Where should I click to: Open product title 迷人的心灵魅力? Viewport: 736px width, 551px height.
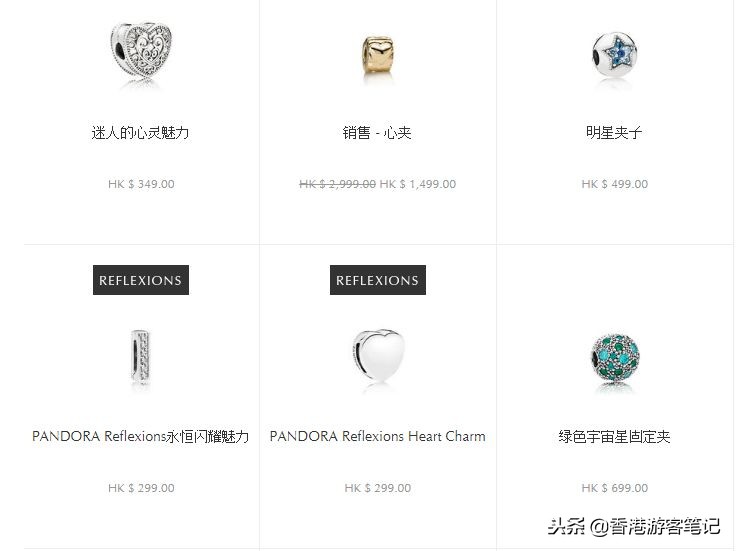pos(140,133)
